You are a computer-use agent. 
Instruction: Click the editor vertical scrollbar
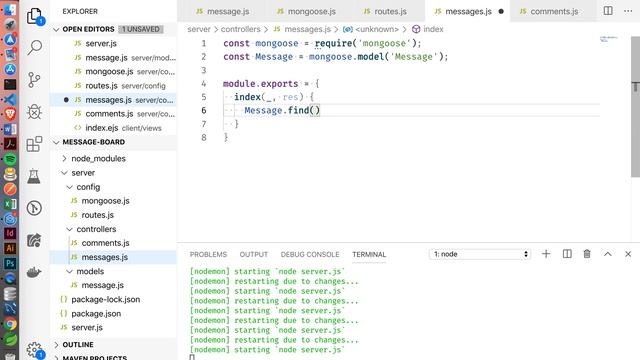coord(635,107)
